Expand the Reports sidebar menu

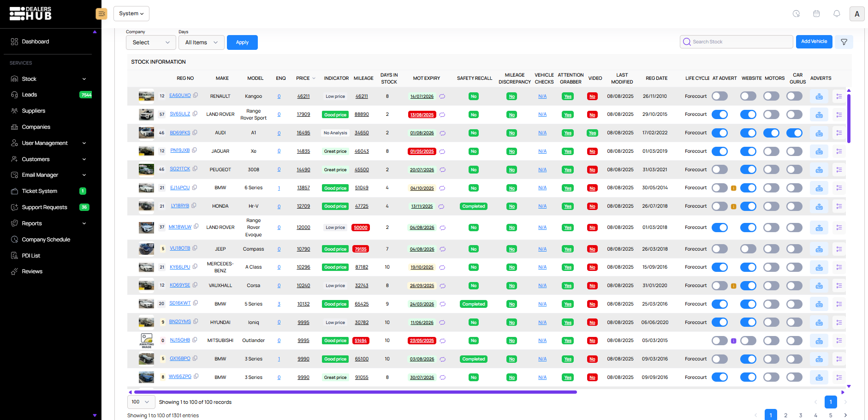(x=48, y=223)
